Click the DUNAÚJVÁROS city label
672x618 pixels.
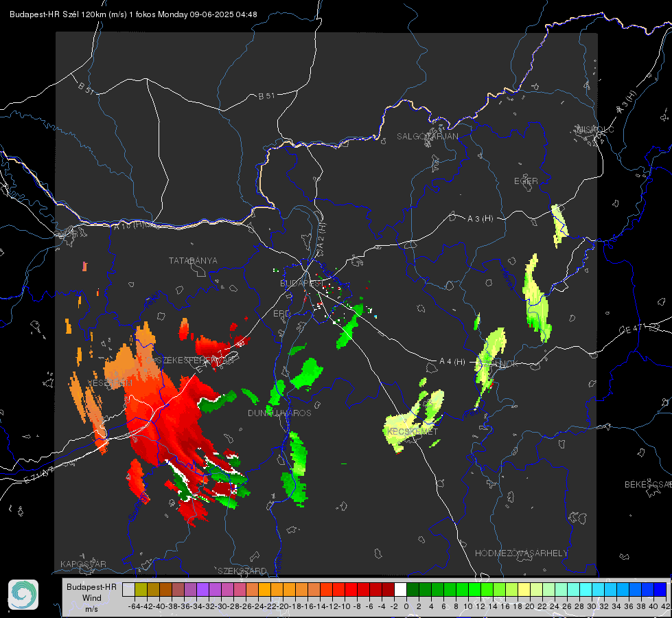(279, 413)
